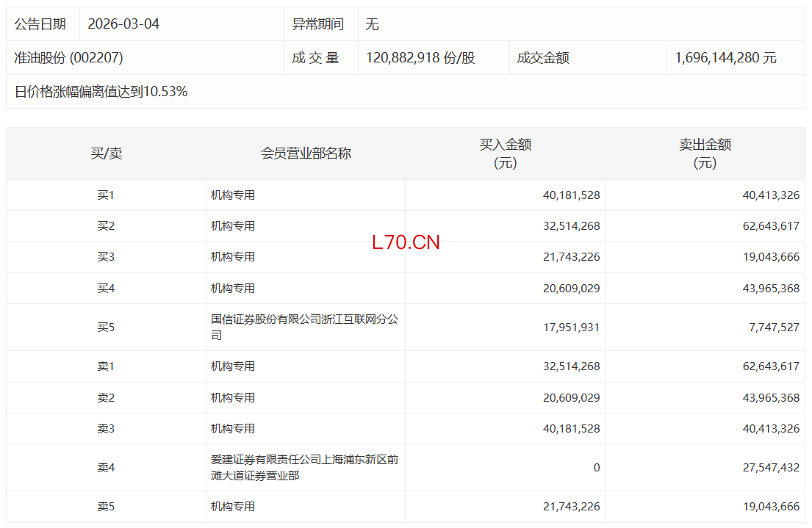Click the 会员营业部名称 column header
The width and height of the screenshot is (812, 528).
[306, 153]
